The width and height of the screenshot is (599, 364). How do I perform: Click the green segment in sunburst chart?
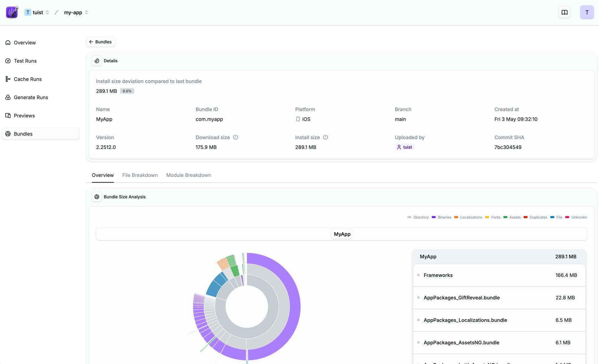235,271
